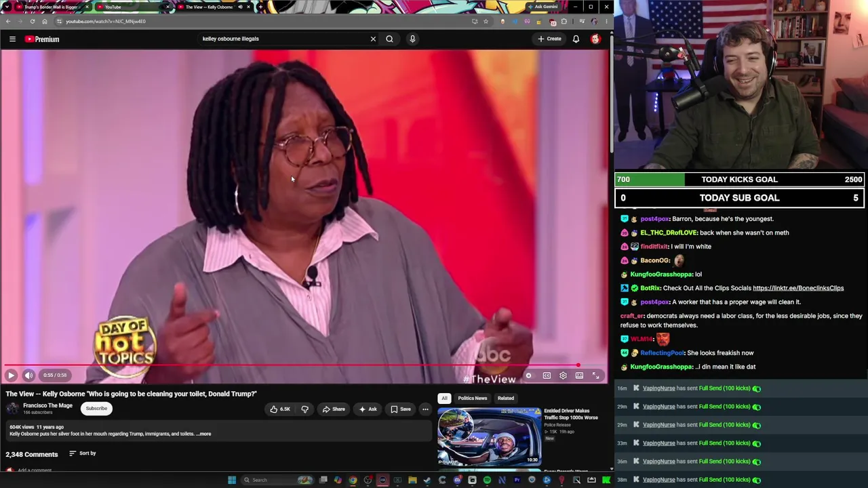Select the 'Related' chip
This screenshot has width=868, height=488.
tap(506, 399)
